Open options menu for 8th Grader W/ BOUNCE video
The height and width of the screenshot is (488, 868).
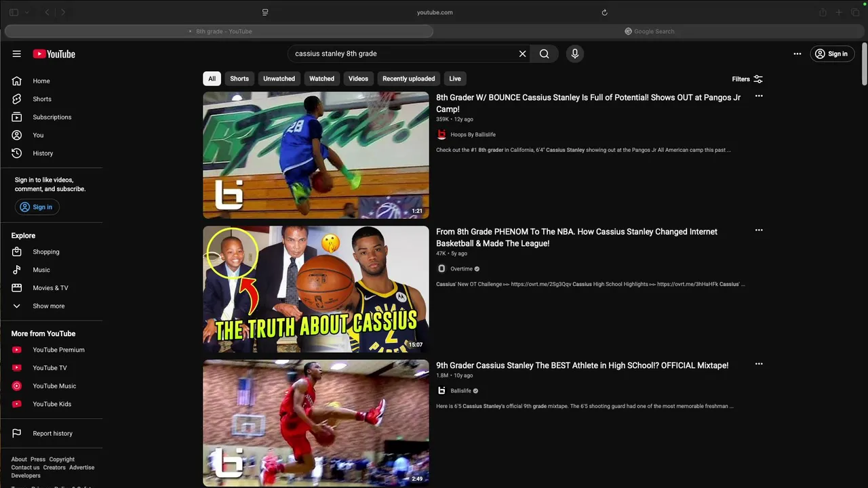click(759, 96)
